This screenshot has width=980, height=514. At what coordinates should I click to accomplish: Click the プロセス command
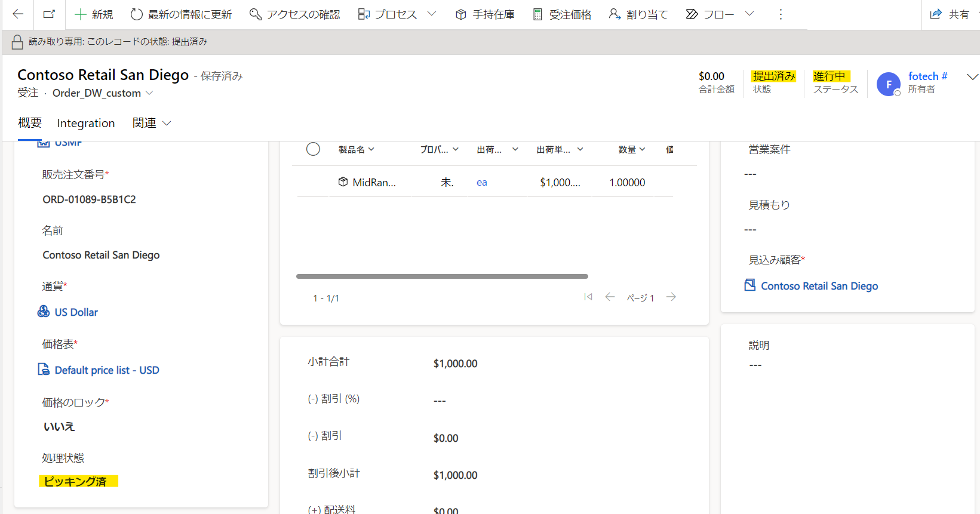point(388,14)
